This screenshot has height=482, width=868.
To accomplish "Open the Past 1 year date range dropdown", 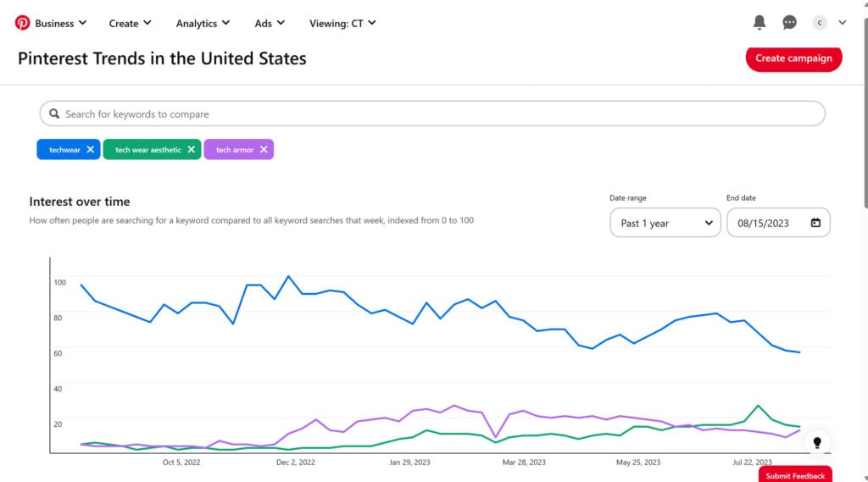I will click(x=665, y=223).
